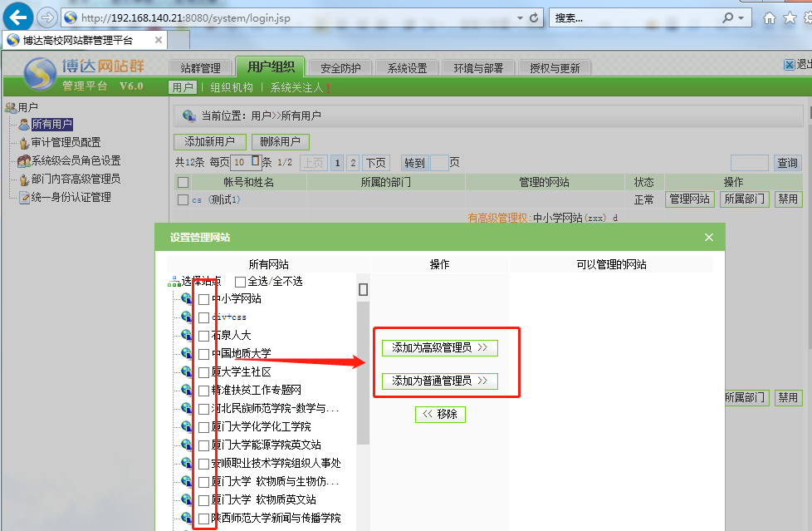Open the 安全防护 tab

pos(340,68)
